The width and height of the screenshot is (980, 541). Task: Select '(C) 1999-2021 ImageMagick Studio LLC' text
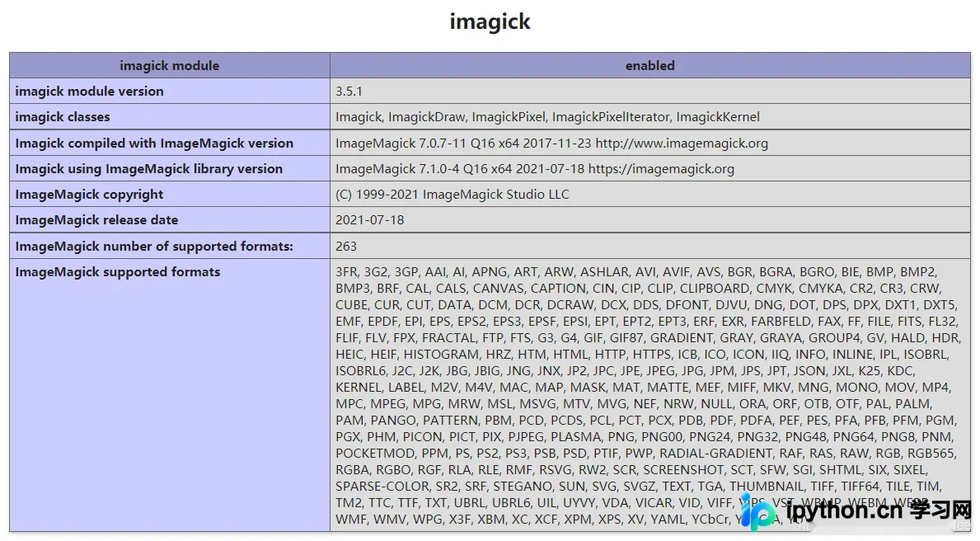(x=452, y=195)
